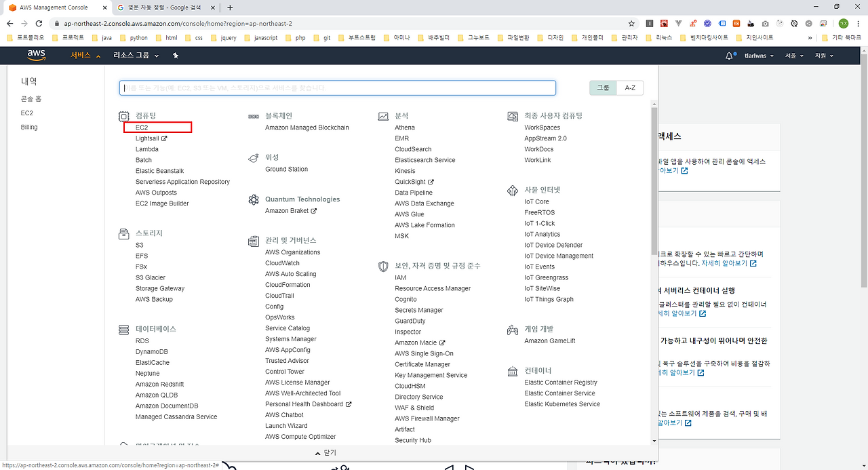The image size is (868, 470).
Task: Open the IoT Core service
Action: click(x=536, y=201)
